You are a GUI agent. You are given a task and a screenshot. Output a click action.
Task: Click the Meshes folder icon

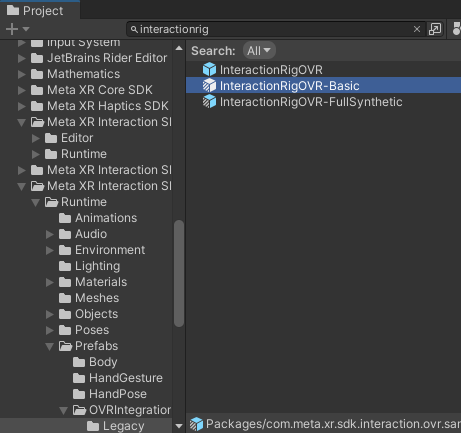[x=65, y=298]
